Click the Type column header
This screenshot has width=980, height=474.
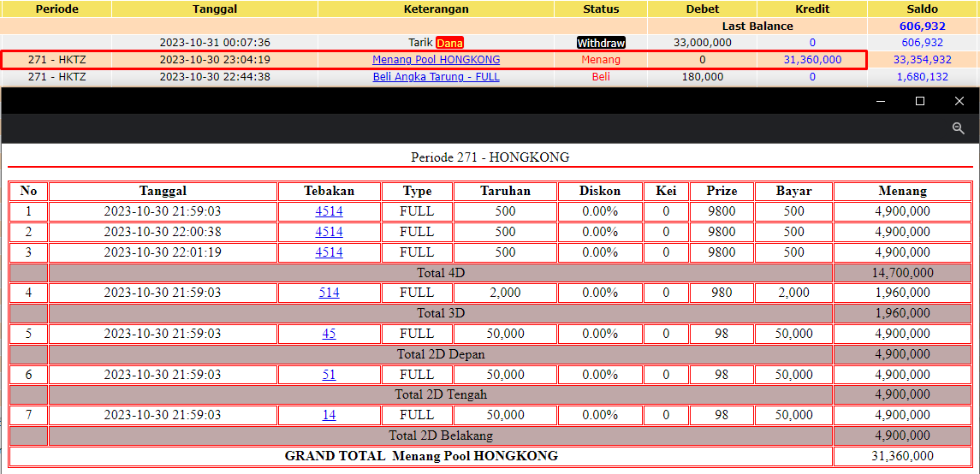click(x=417, y=191)
